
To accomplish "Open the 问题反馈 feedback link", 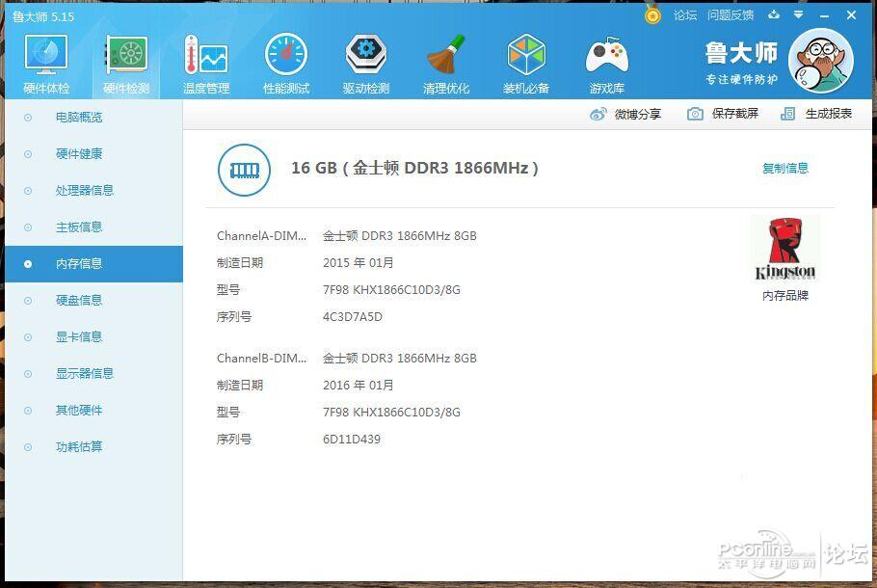I will [x=731, y=15].
